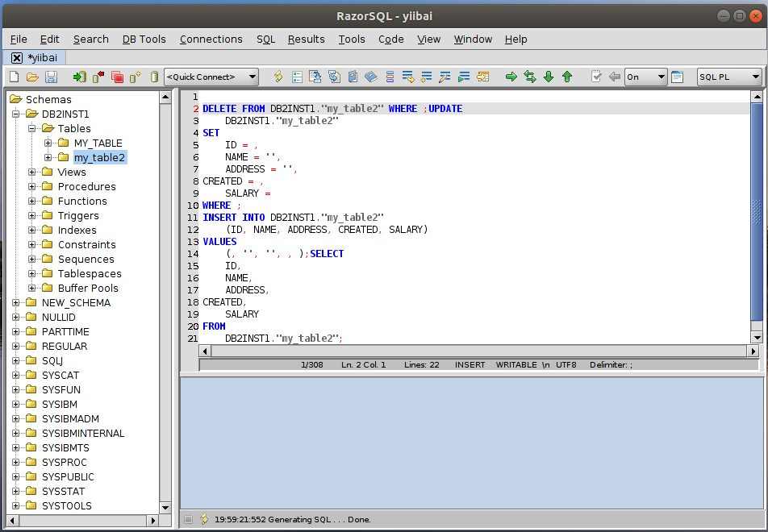Click the green right arrow icon
Screen dimensions: 768x532
(511, 77)
